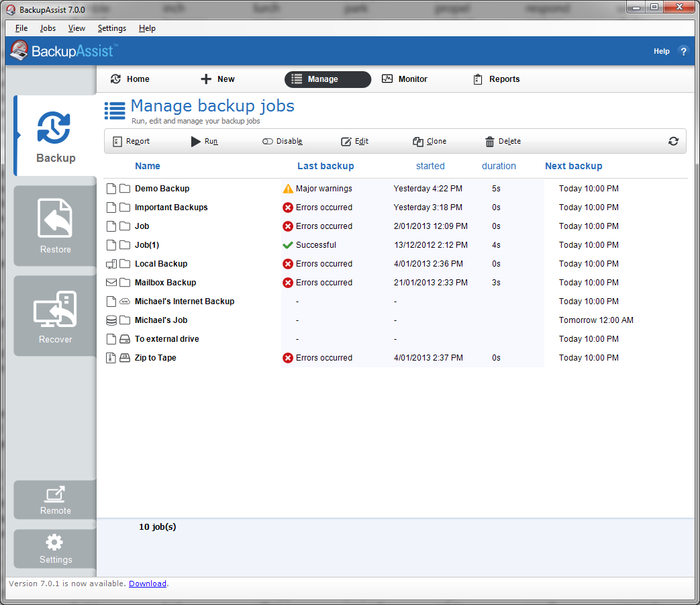
Task: Run the selected backup job
Action: point(204,141)
